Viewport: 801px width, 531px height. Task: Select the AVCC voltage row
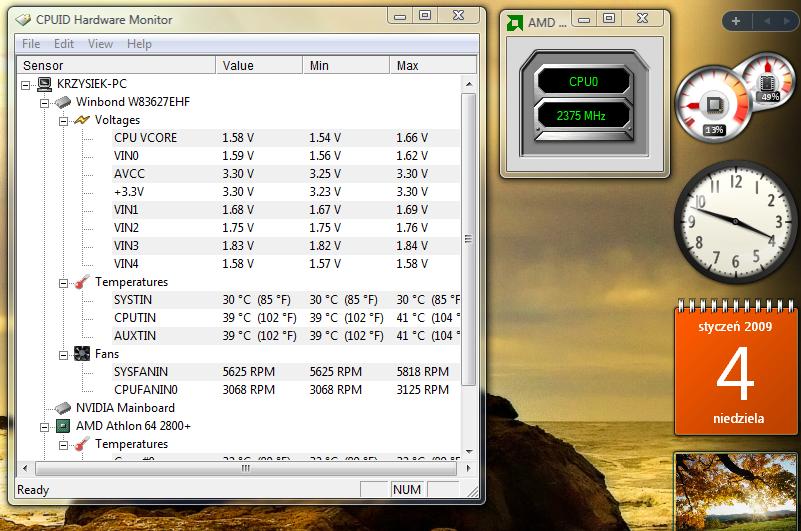pyautogui.click(x=286, y=174)
